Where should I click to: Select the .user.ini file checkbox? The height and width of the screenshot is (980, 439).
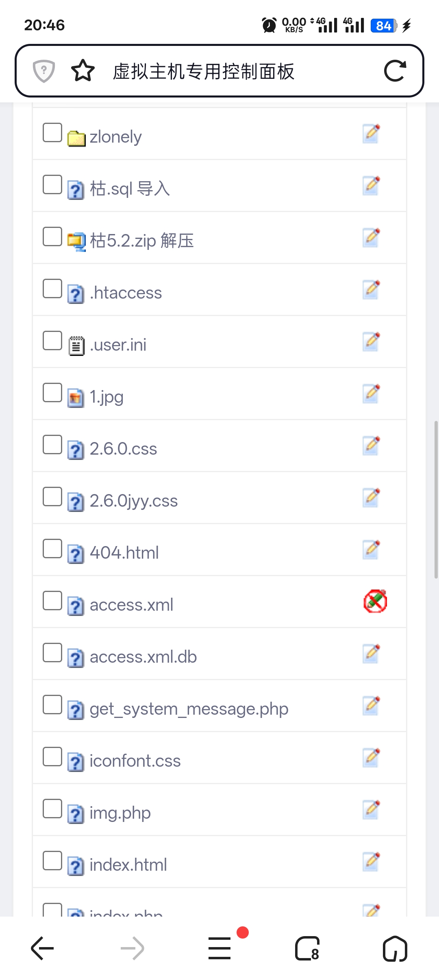pos(52,340)
